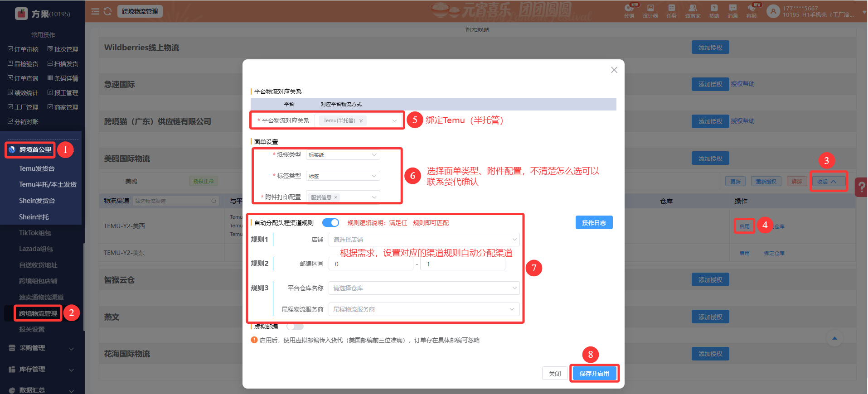Expand the 库存管理 sidebar menu

pyautogui.click(x=43, y=369)
